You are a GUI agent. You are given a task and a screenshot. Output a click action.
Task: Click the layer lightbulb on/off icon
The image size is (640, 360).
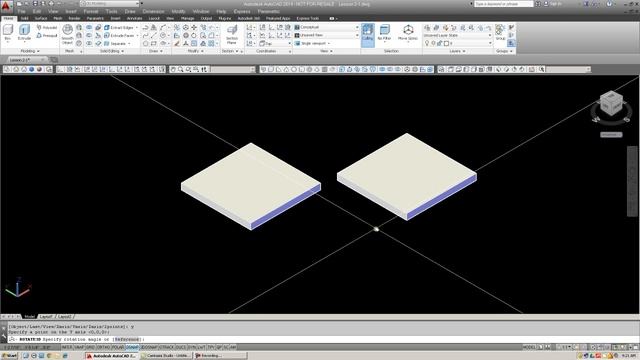[427, 43]
